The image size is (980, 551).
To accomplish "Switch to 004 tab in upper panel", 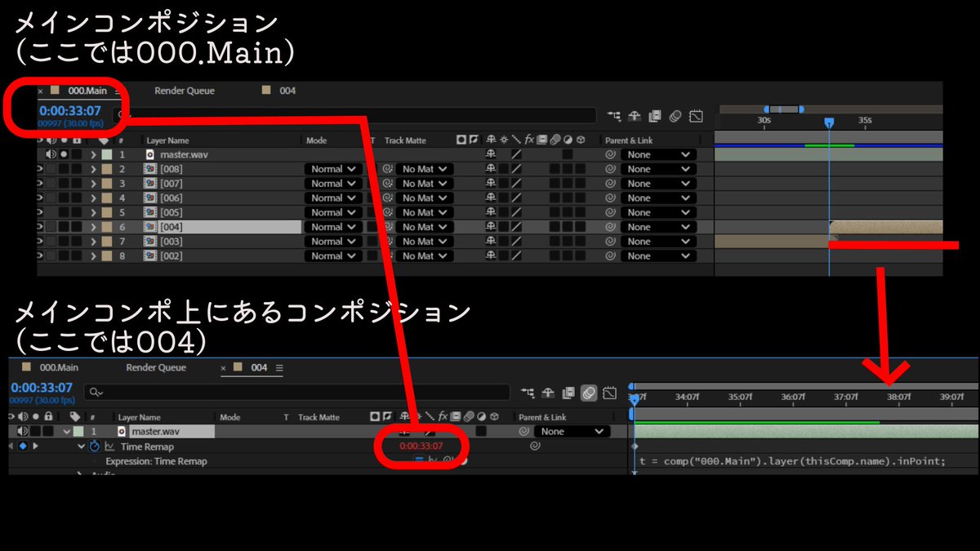I will click(x=287, y=91).
